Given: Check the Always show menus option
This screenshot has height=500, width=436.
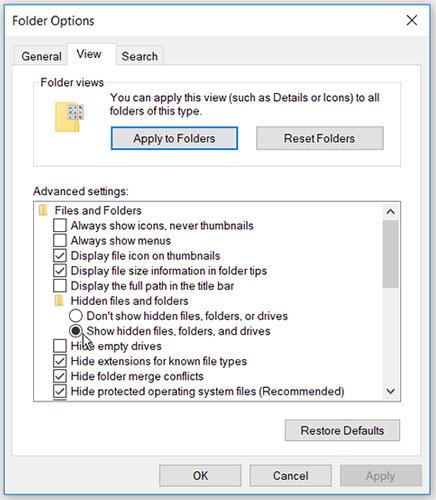Looking at the screenshot, I should pos(60,240).
